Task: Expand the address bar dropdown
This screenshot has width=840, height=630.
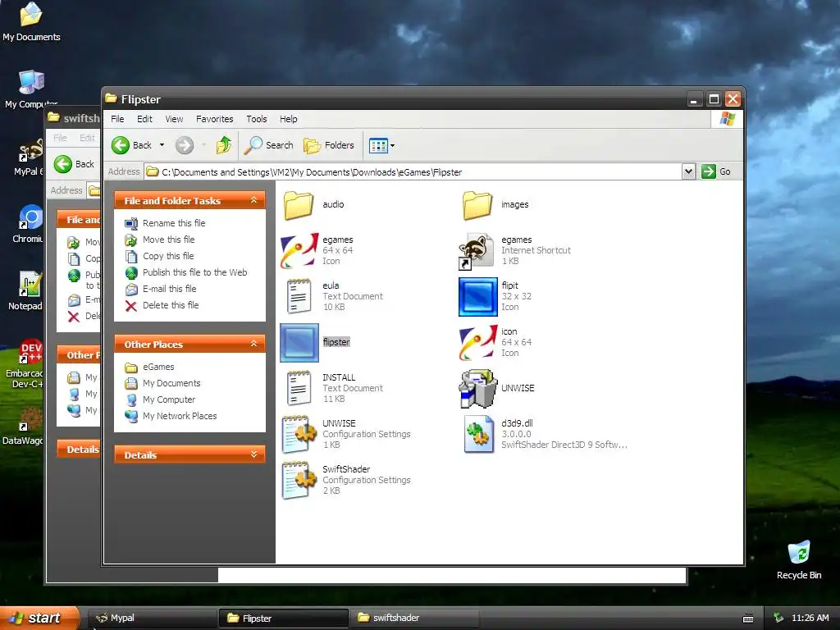Action: point(688,171)
